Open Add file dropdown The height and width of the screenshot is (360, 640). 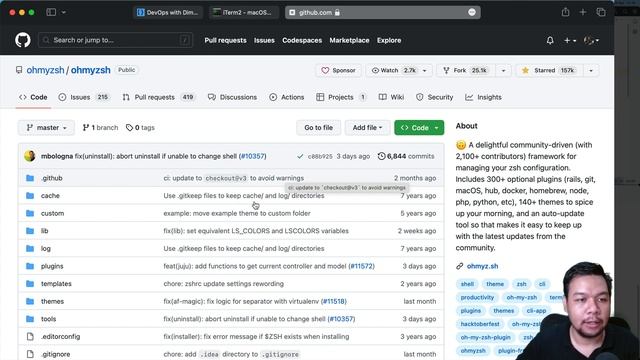click(x=367, y=128)
